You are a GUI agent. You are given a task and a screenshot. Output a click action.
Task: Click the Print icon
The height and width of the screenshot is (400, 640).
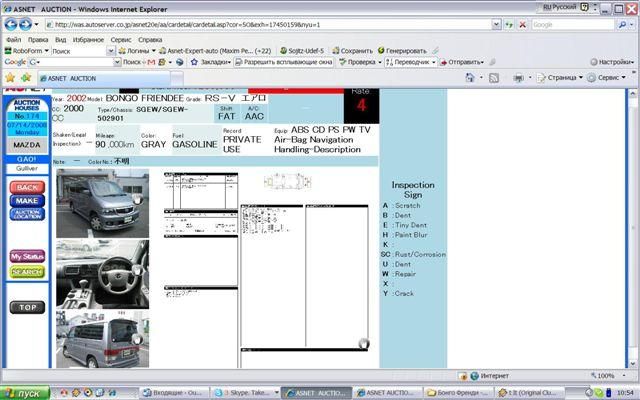[519, 78]
